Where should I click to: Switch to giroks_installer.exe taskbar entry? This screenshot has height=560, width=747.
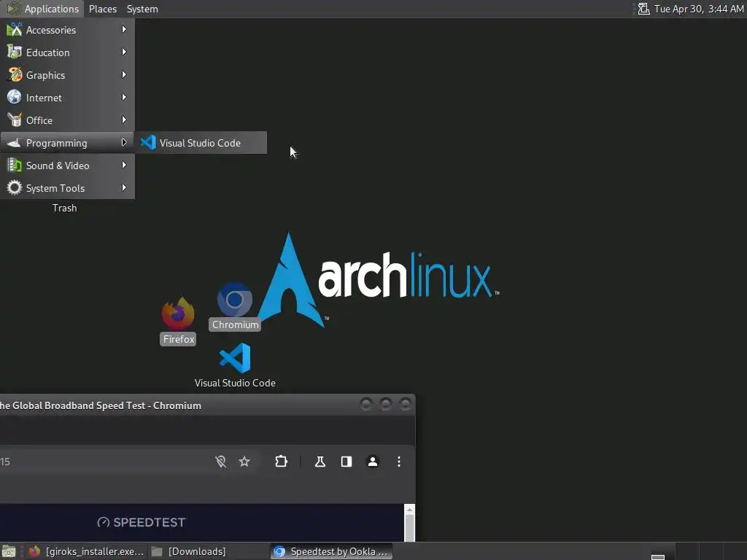pyautogui.click(x=86, y=551)
